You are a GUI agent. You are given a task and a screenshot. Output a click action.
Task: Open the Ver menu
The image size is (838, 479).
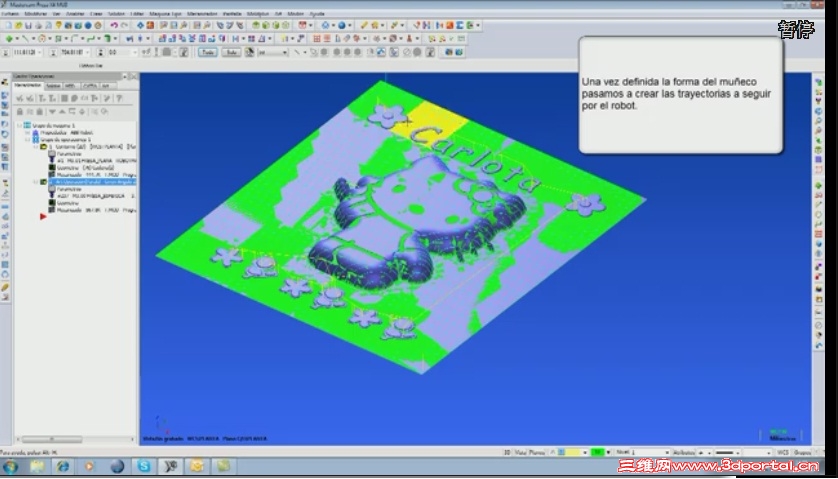(57, 13)
